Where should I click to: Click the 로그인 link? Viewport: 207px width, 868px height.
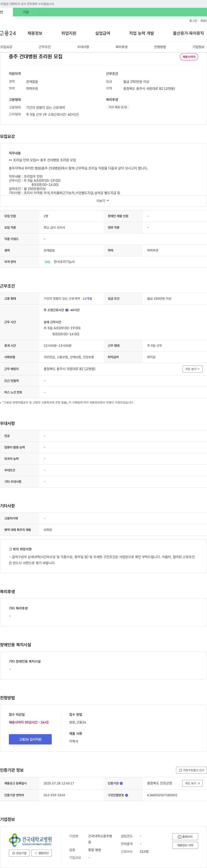(x=193, y=21)
